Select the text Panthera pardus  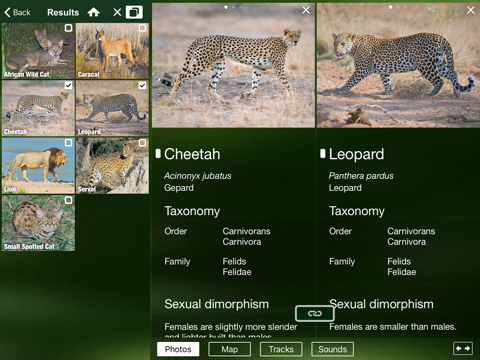point(361,176)
